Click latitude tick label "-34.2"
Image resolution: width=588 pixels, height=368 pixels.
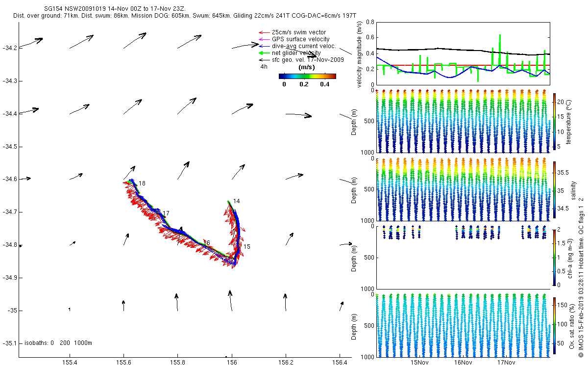tap(10, 48)
